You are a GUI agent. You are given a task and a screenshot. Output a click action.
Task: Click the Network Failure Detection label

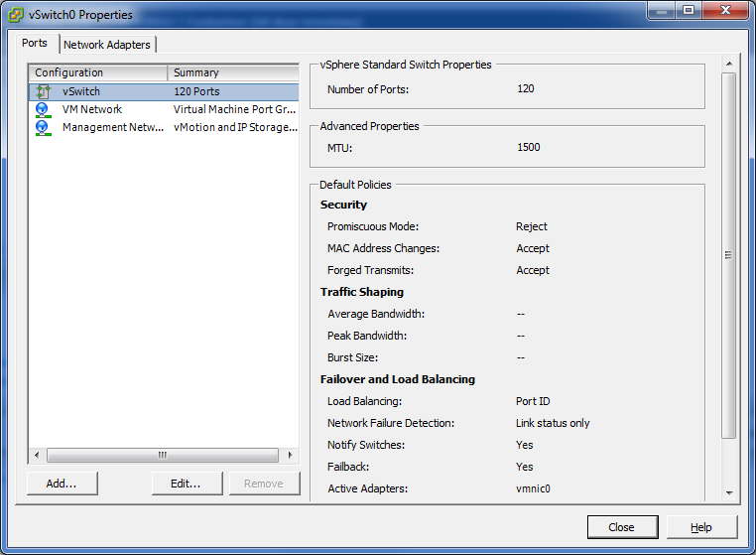coord(391,423)
